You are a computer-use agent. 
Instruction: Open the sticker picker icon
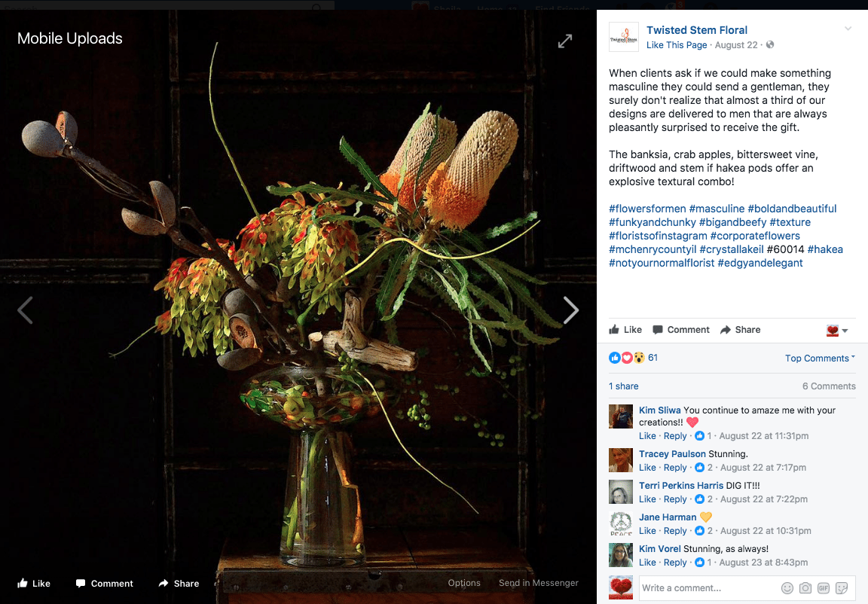tap(842, 588)
